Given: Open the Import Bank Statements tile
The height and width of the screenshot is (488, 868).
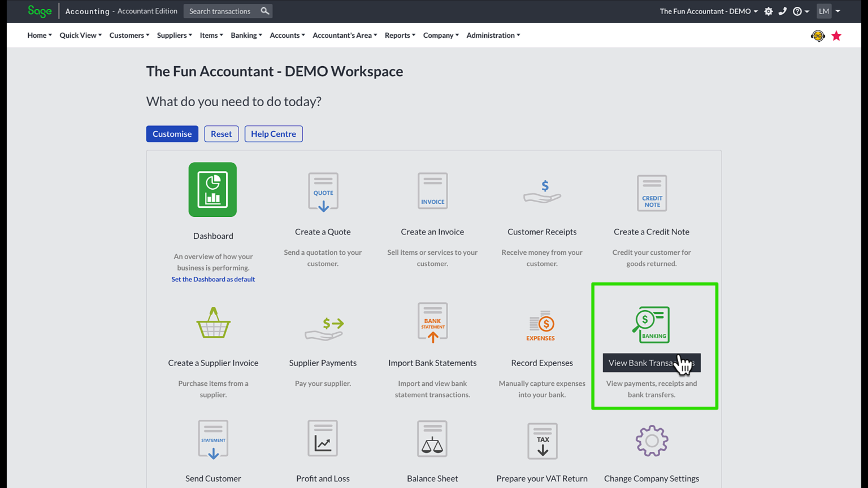Looking at the screenshot, I should 432,322.
